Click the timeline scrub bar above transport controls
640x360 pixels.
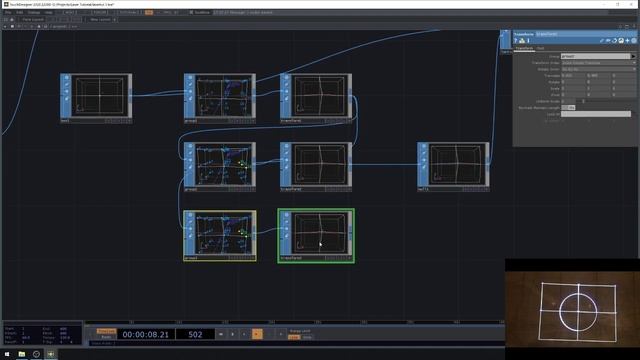tap(294, 322)
